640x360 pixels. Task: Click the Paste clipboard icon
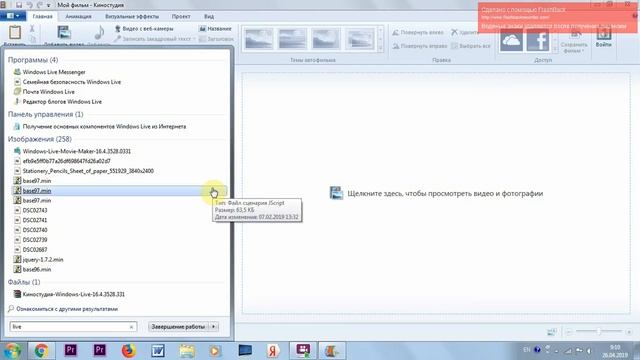[15, 33]
